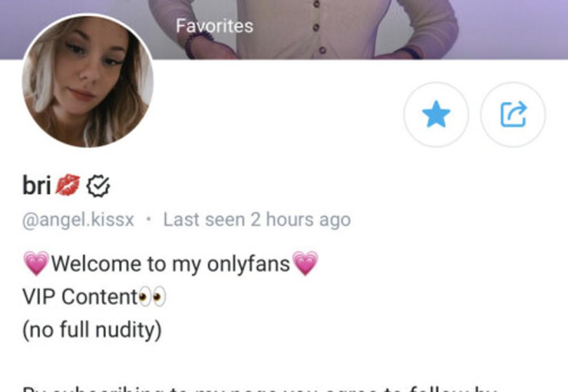Select the VIP Content bio line
Screen dimensions: 568x392
pos(94,297)
